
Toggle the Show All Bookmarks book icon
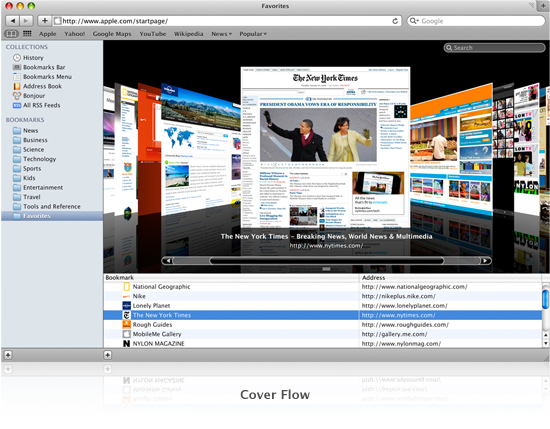[x=11, y=34]
